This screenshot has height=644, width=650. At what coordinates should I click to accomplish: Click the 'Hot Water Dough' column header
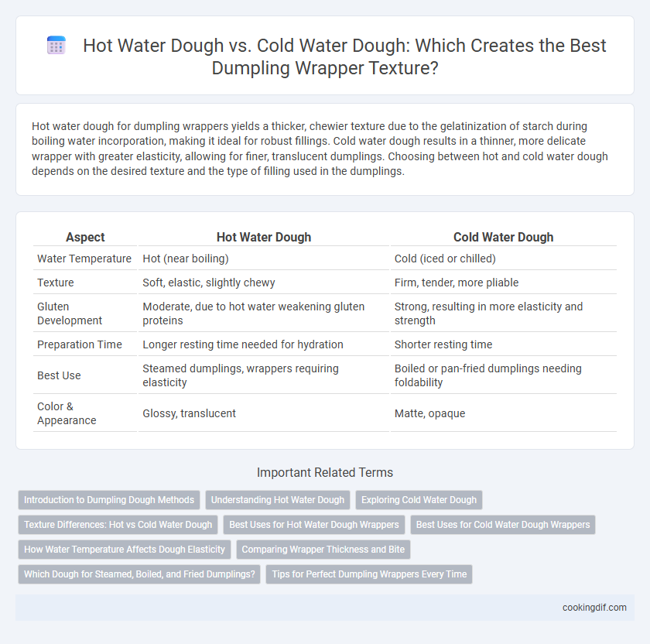coord(264,237)
